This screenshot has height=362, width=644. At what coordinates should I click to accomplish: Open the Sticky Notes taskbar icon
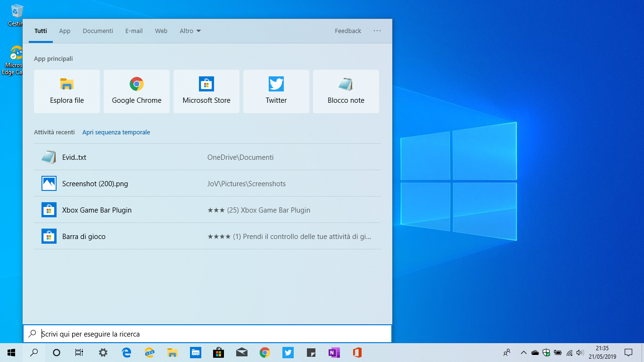pos(311,353)
